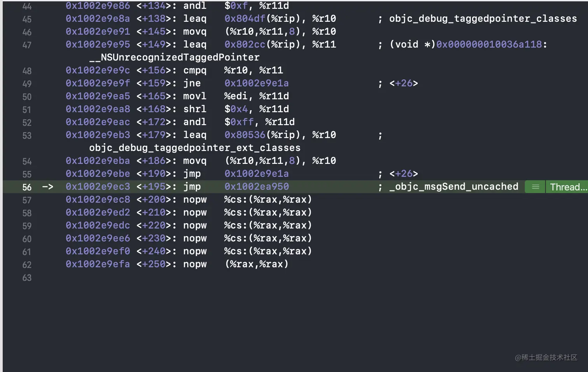Click the __NSUnrecognizedTaggedPointer symbol text
This screenshot has width=588, height=372.
(x=174, y=57)
